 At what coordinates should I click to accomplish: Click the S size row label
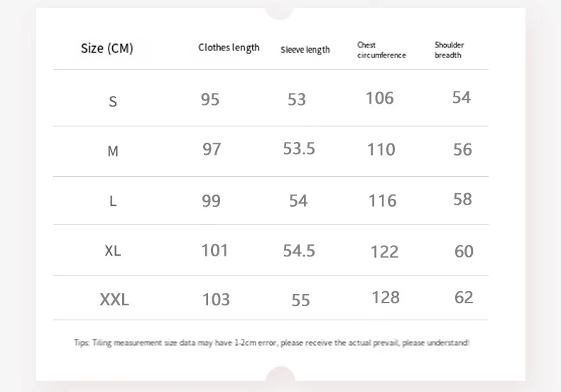pyautogui.click(x=113, y=102)
